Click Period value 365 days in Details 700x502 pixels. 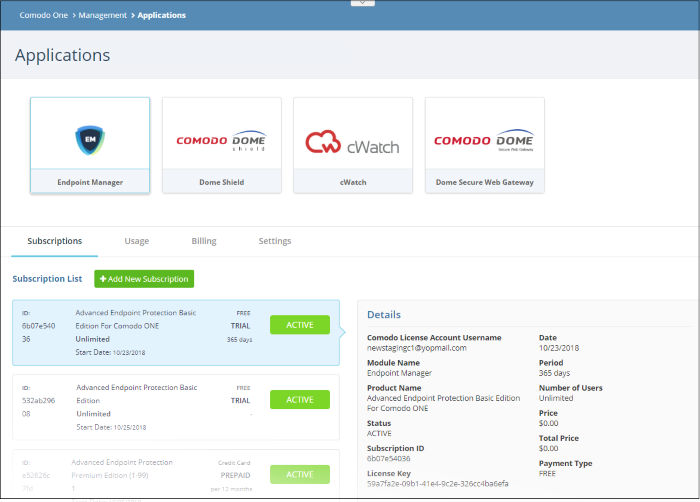(554, 373)
